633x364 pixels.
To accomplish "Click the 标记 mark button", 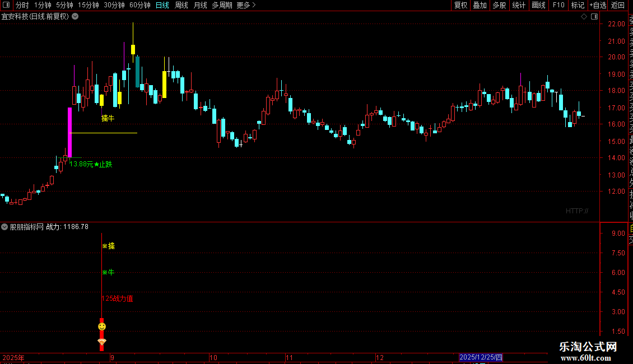I will (578, 5).
